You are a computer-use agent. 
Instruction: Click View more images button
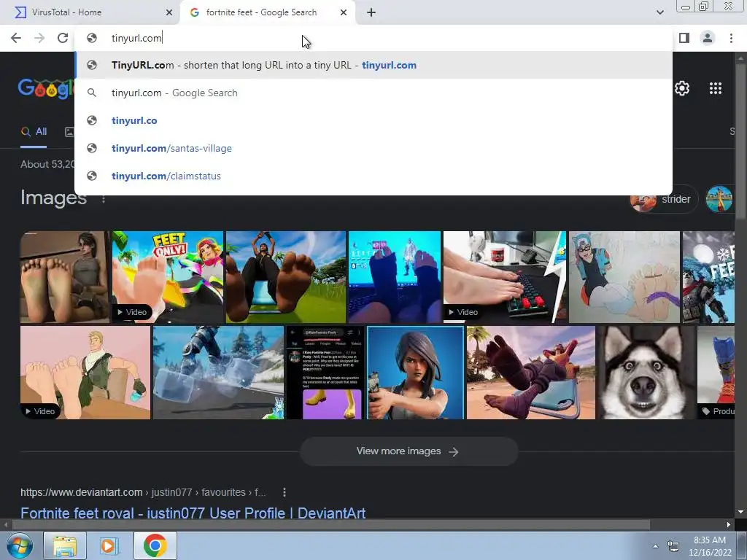(409, 451)
